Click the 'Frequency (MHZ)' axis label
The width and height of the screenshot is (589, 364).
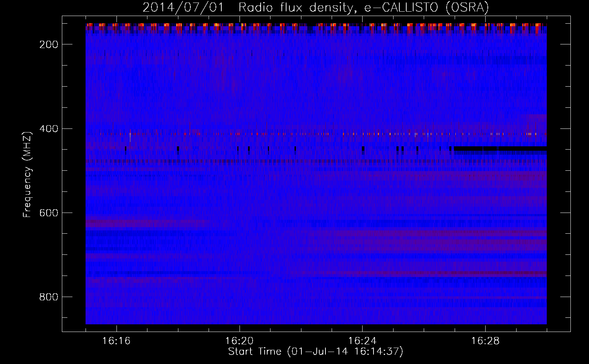click(x=27, y=174)
